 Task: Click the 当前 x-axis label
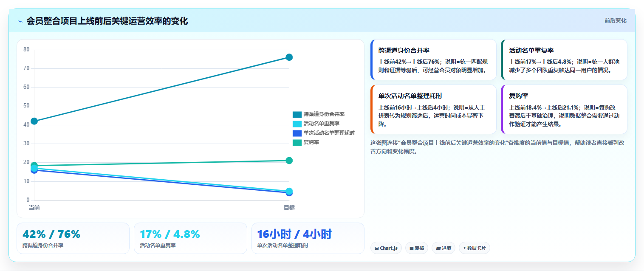34,208
